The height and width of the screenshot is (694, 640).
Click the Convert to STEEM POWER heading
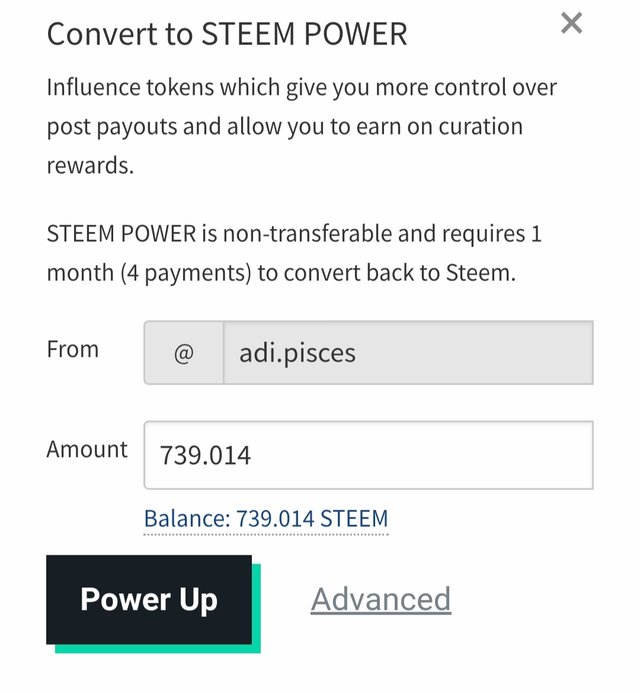tap(227, 34)
